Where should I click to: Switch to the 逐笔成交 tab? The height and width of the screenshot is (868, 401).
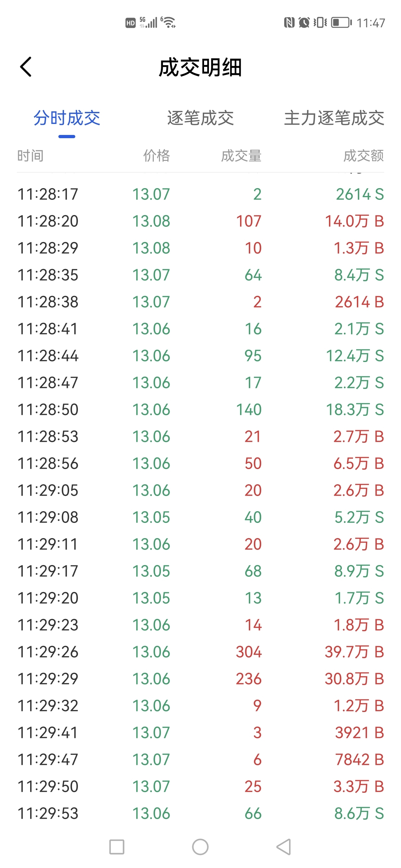pyautogui.click(x=200, y=118)
